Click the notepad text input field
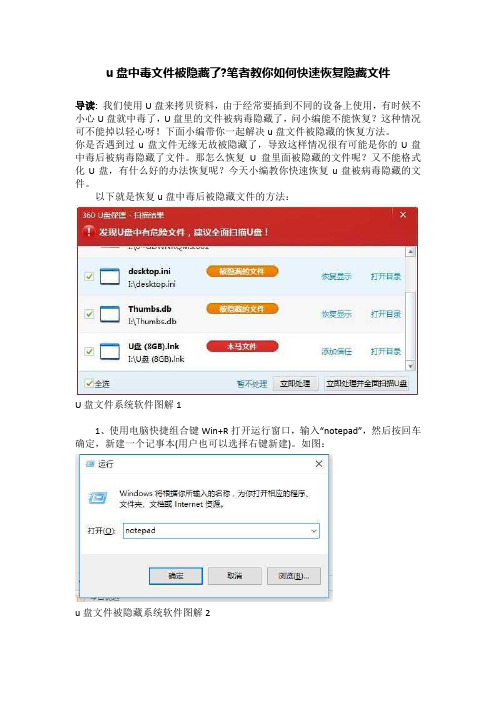 (221, 531)
